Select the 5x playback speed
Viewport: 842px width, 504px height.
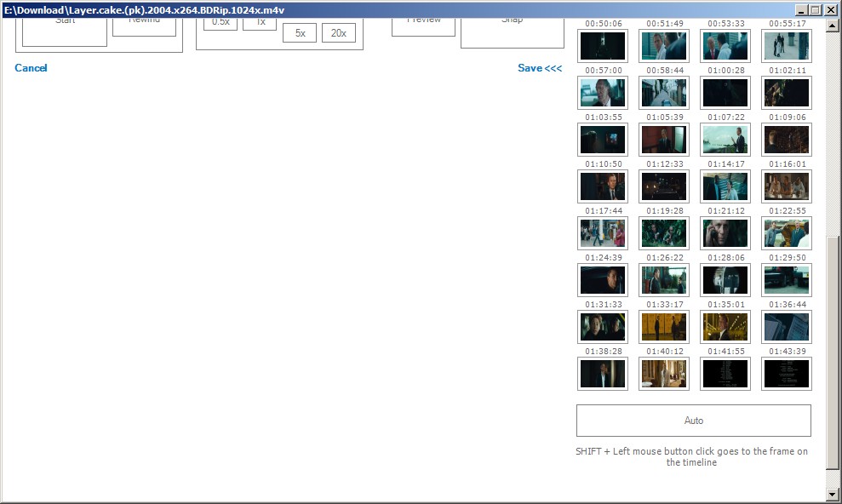299,32
